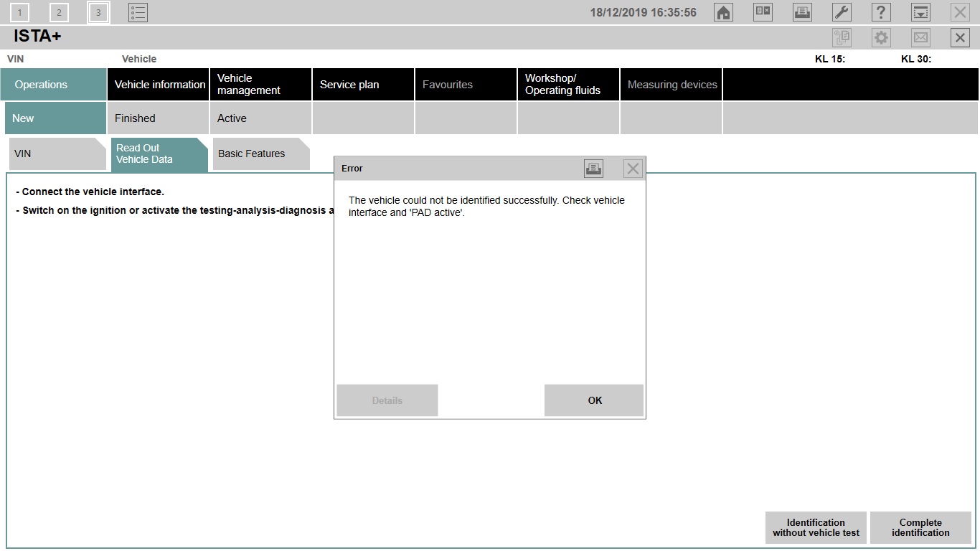
Task: Go to Workshop/Operating fluids tab
Action: (x=568, y=85)
